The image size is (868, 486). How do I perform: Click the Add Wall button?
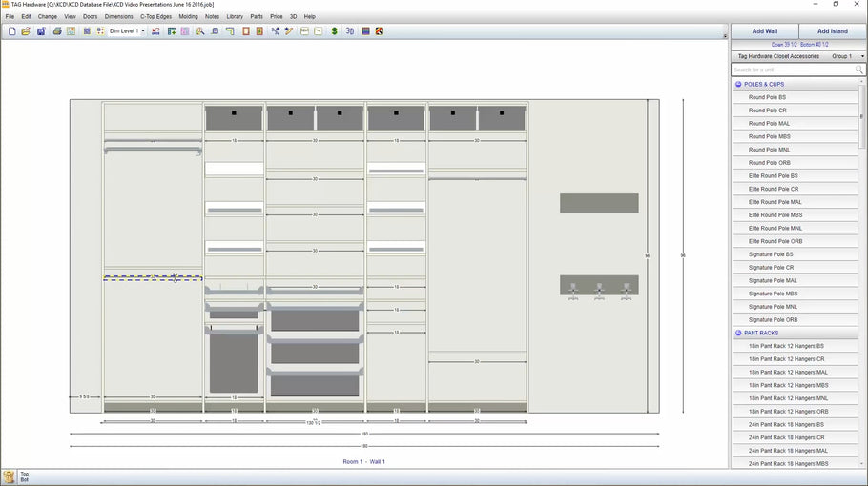tap(764, 31)
